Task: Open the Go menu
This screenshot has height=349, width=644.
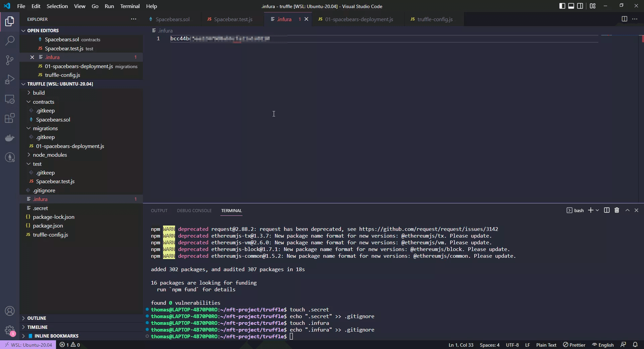Action: coord(95,6)
